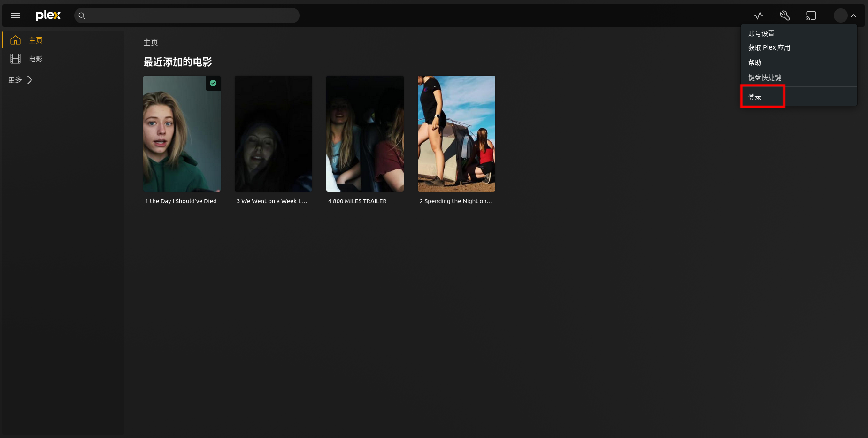Open 电影 library in sidebar

point(36,59)
